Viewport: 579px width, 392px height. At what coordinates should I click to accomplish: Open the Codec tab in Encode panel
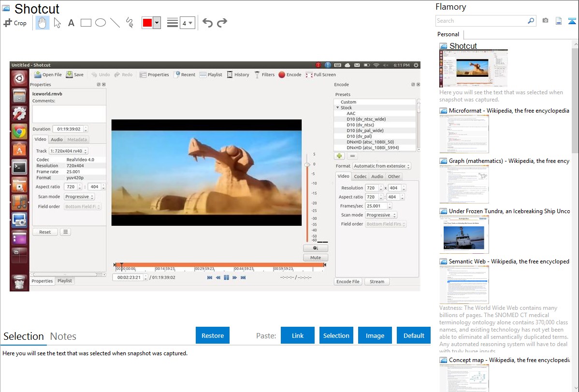(x=360, y=176)
